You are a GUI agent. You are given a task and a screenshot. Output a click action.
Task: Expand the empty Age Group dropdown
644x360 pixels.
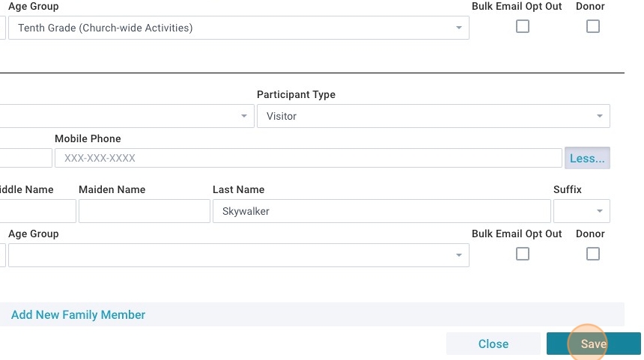(x=238, y=255)
